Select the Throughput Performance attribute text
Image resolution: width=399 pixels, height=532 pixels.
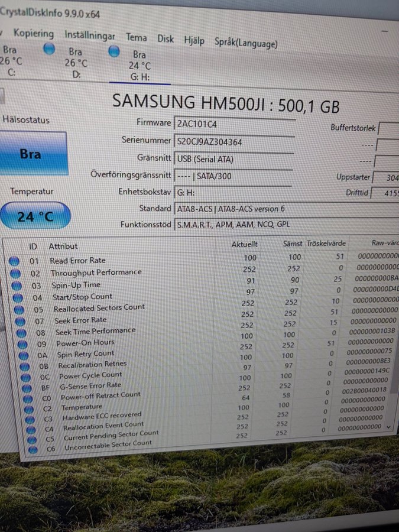click(96, 272)
